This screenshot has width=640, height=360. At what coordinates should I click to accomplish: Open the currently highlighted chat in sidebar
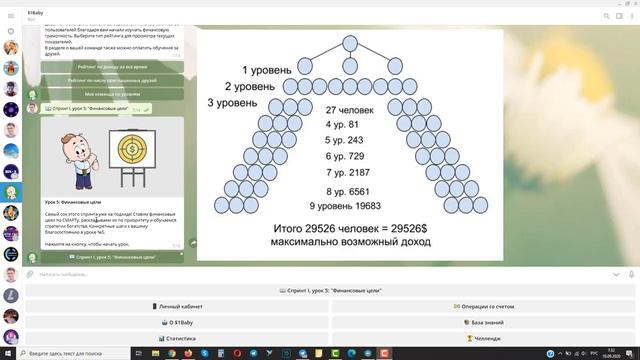[x=11, y=192]
